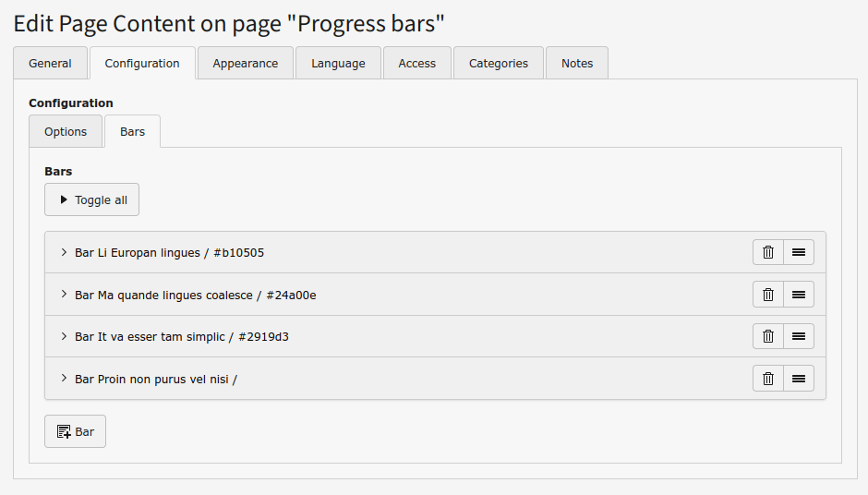Toggle all bars open or closed
Viewport: 868px width, 495px height.
(92, 199)
